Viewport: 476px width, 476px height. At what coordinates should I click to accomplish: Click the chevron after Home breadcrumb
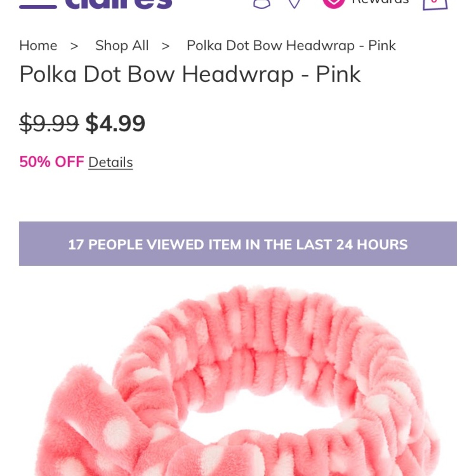coord(74,47)
